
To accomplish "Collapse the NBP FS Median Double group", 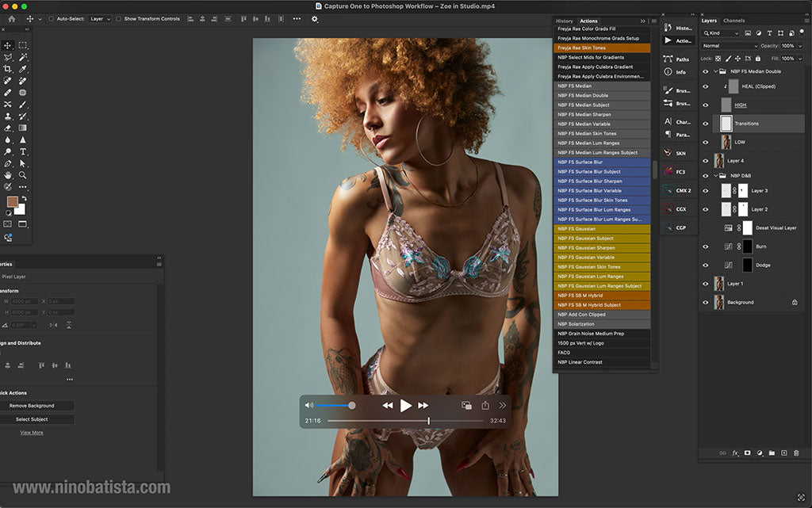I will 715,71.
